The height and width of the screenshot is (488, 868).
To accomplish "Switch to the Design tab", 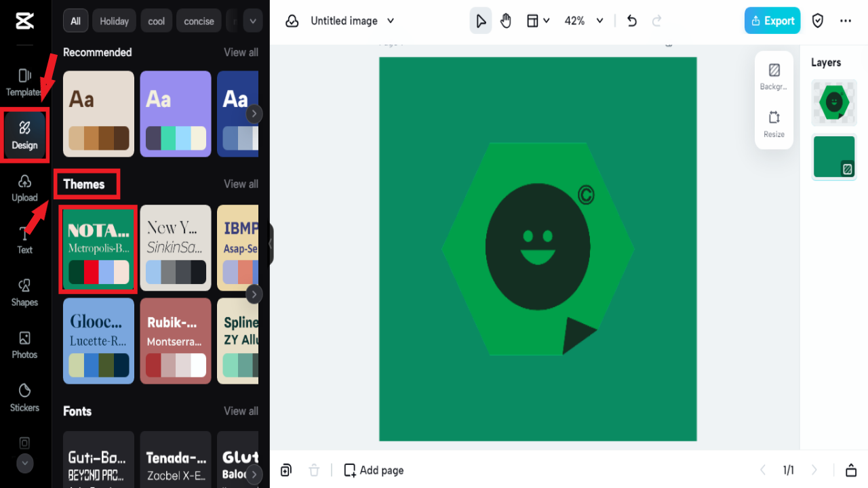I will coord(24,136).
